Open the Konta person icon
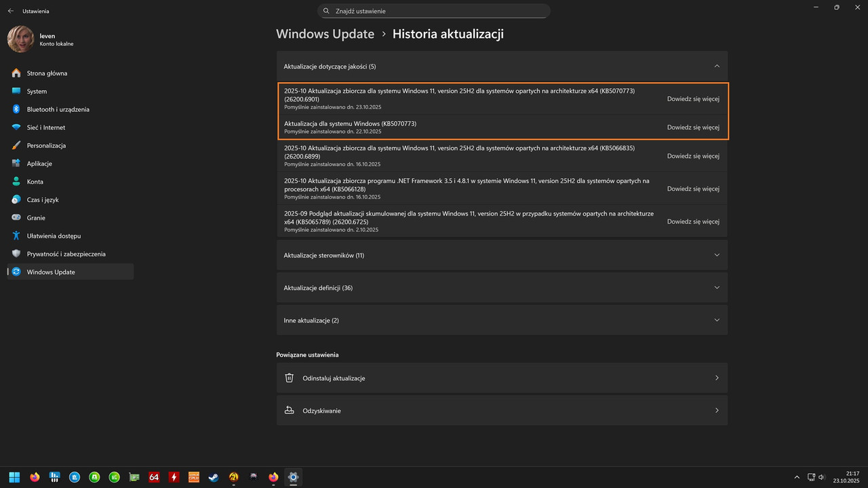The height and width of the screenshot is (488, 868). point(16,182)
